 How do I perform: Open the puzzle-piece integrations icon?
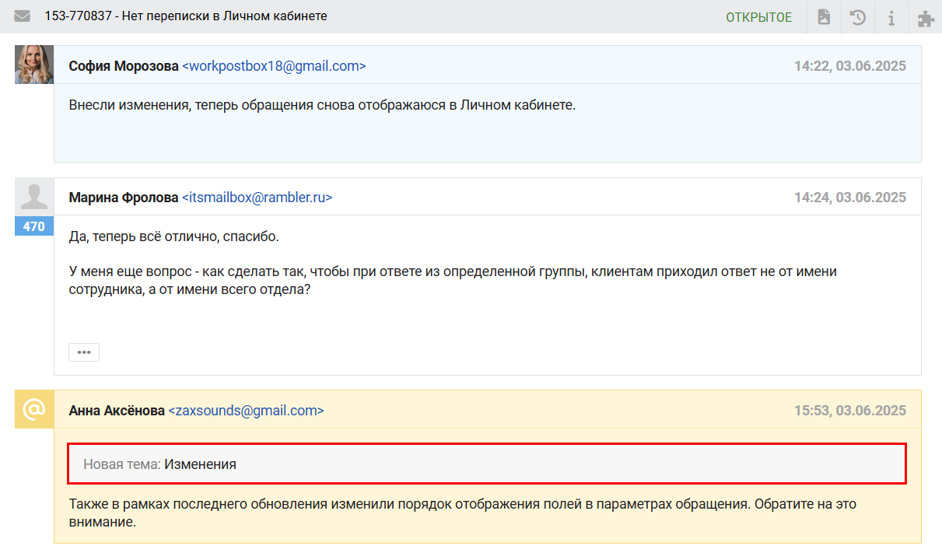[x=926, y=17]
